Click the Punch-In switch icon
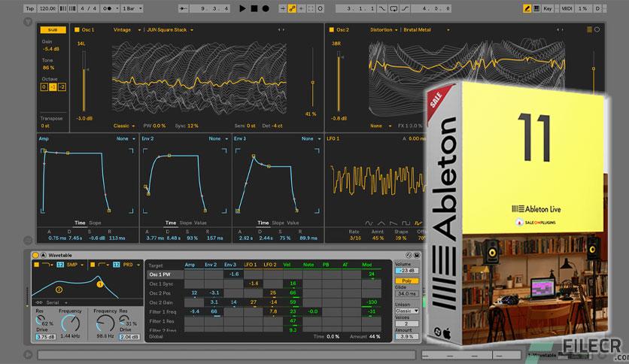This screenshot has height=364, width=629. pyautogui.click(x=383, y=8)
